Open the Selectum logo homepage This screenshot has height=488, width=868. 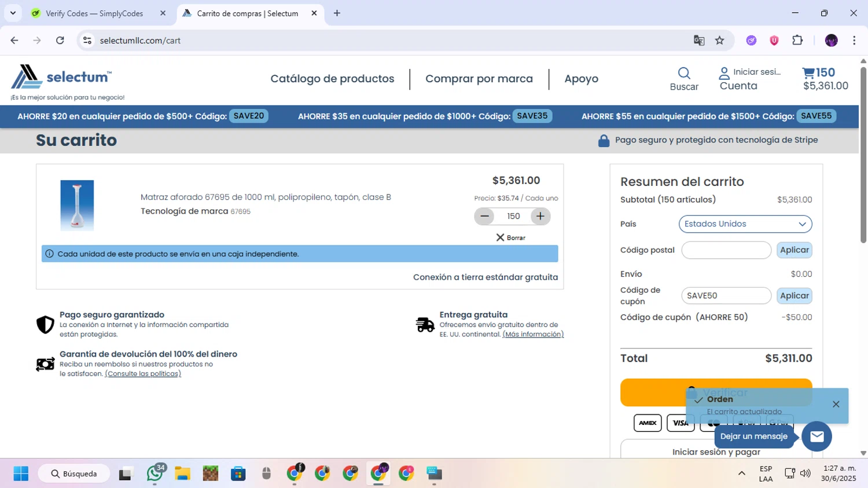[x=61, y=76]
